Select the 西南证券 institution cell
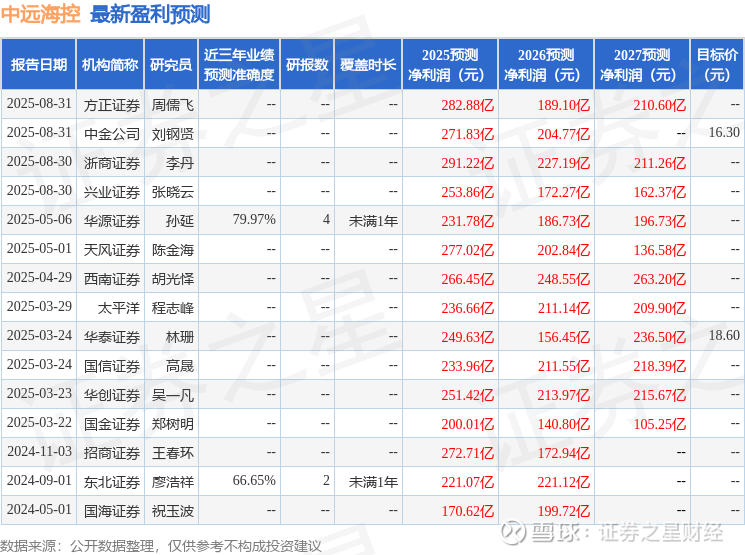This screenshot has height=555, width=745. point(112,279)
